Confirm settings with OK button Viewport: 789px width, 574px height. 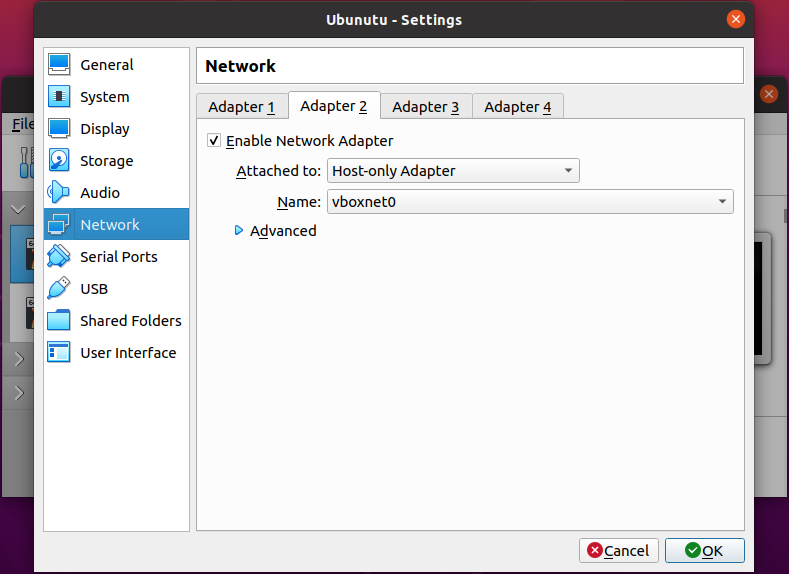point(704,550)
